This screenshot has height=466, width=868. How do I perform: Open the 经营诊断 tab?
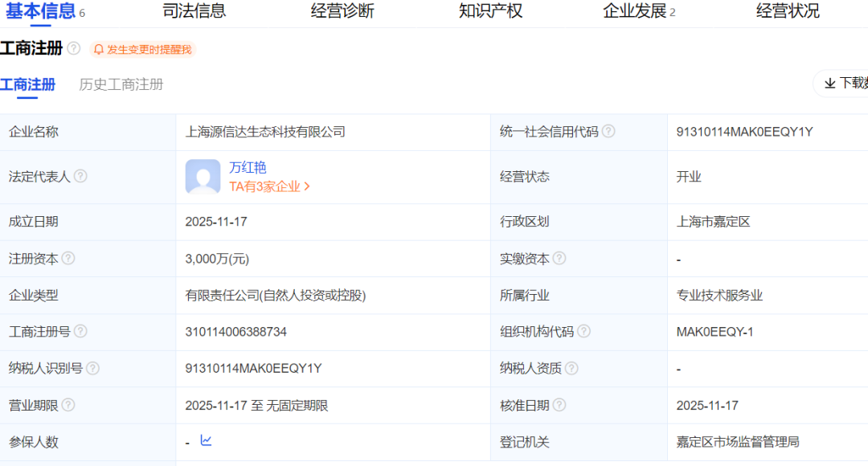pyautogui.click(x=342, y=11)
